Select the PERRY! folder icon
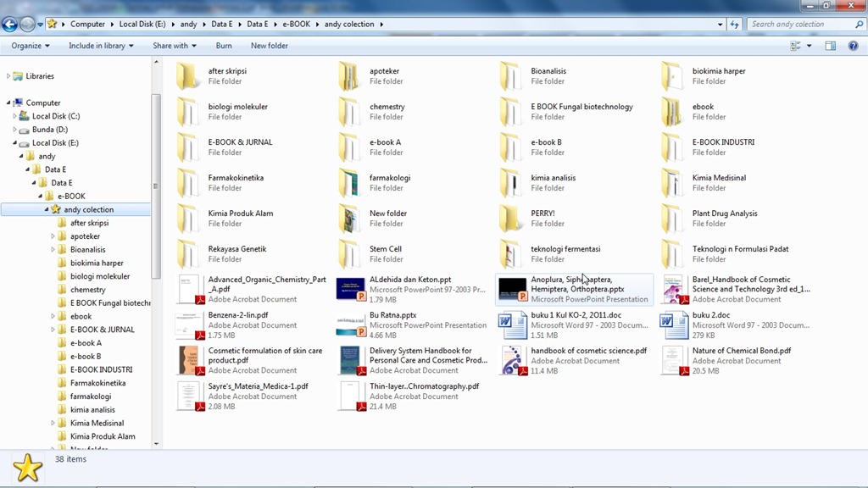Image resolution: width=868 pixels, height=488 pixels. (x=510, y=219)
